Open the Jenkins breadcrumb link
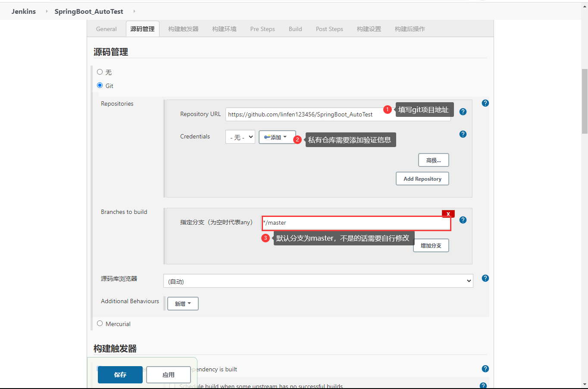This screenshot has width=588, height=389. click(x=24, y=11)
